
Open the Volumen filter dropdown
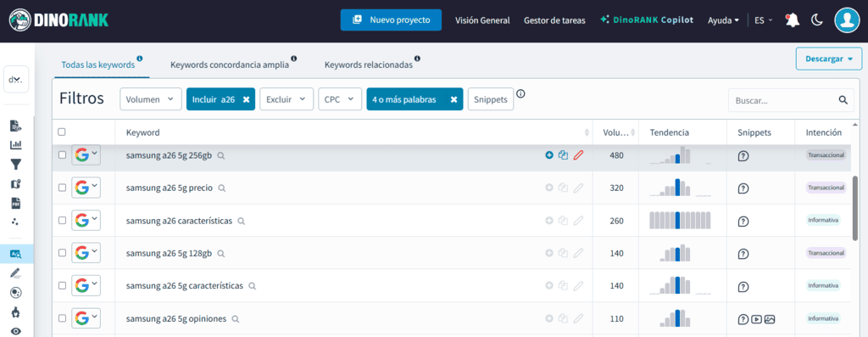[x=151, y=99]
